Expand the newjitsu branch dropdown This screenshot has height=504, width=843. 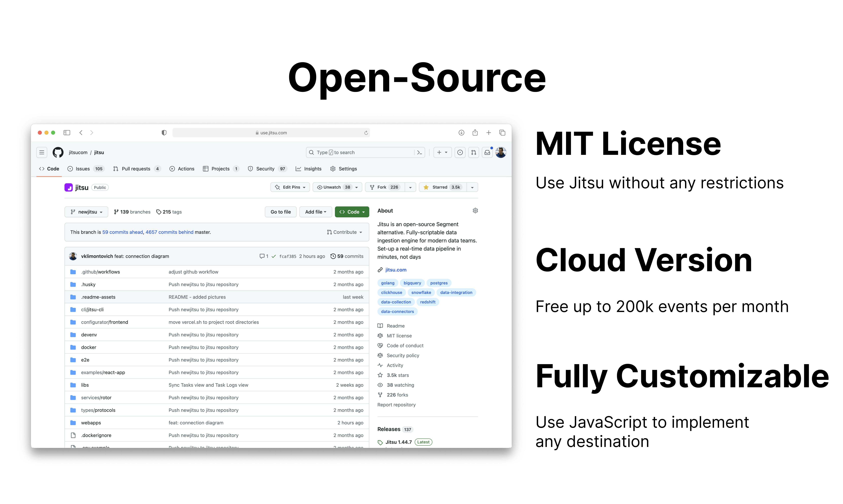(x=86, y=212)
